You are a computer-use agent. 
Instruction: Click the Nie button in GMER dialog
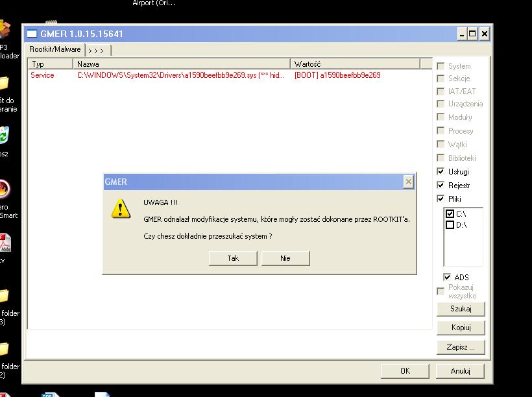click(285, 258)
